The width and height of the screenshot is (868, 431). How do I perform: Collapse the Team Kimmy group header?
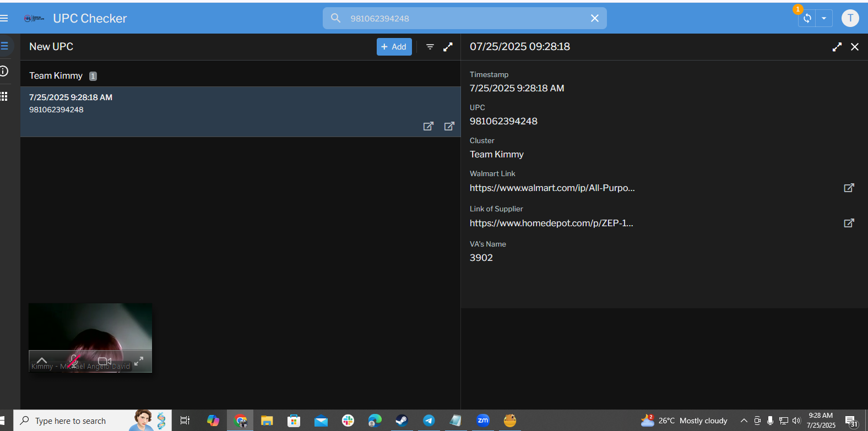[x=56, y=76]
